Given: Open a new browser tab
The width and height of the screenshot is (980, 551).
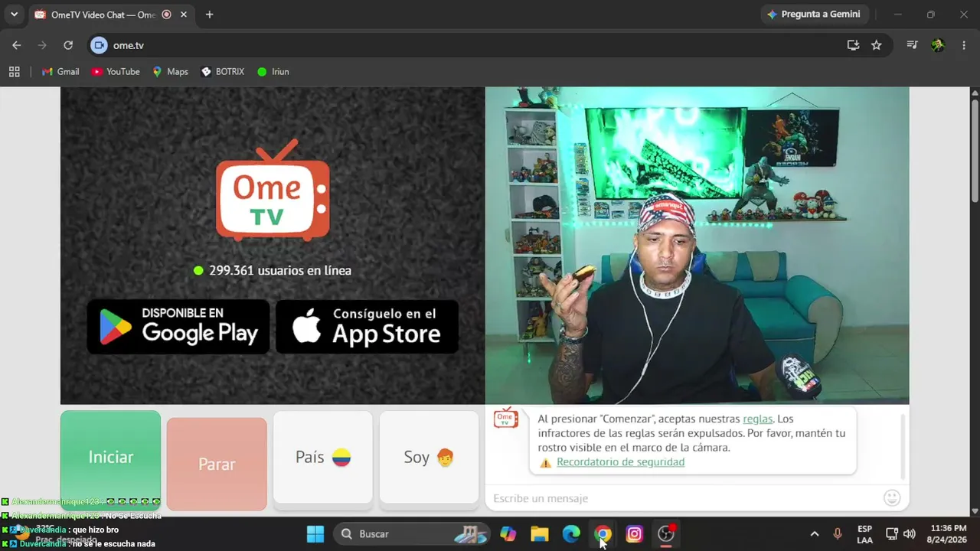Looking at the screenshot, I should (x=209, y=15).
